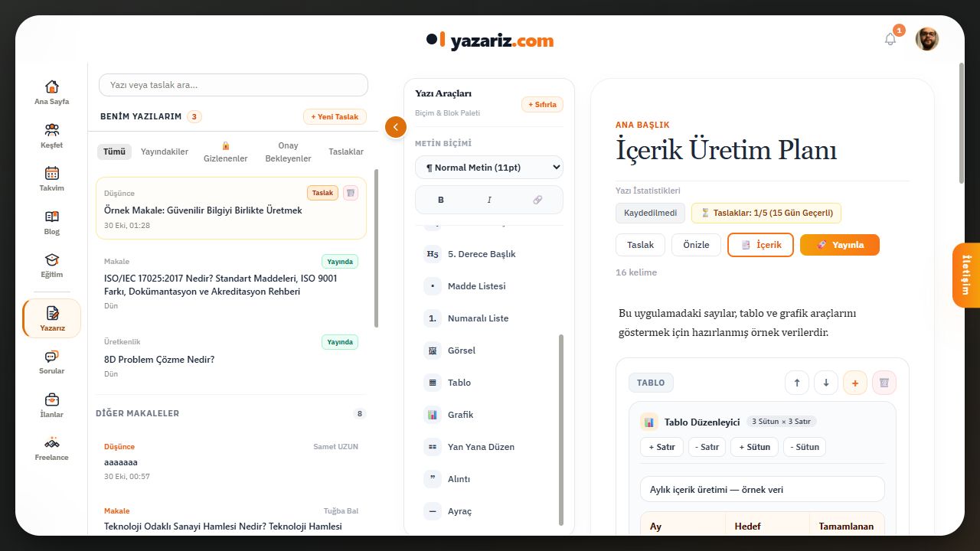
Task: Insert a Yan Yana Düzen block
Action: 489,447
